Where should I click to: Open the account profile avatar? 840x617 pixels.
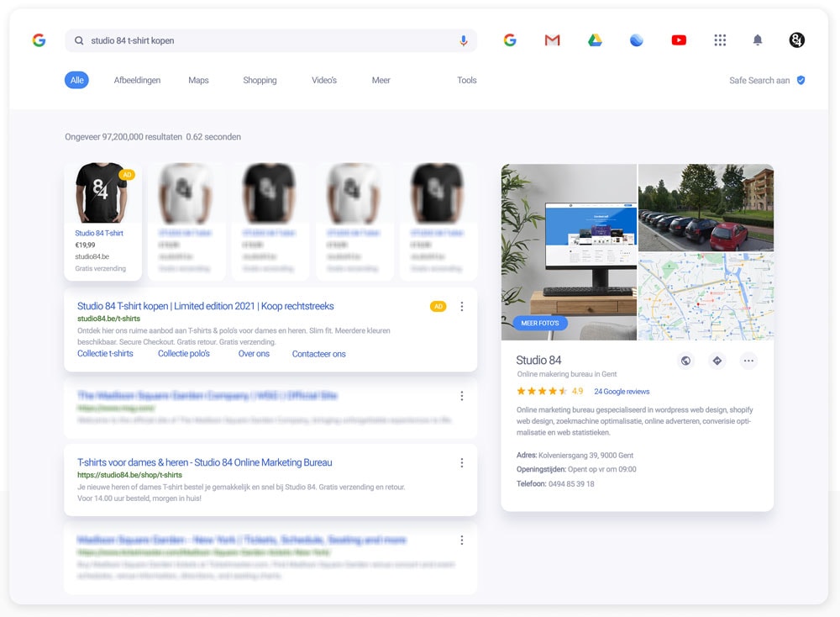point(796,40)
